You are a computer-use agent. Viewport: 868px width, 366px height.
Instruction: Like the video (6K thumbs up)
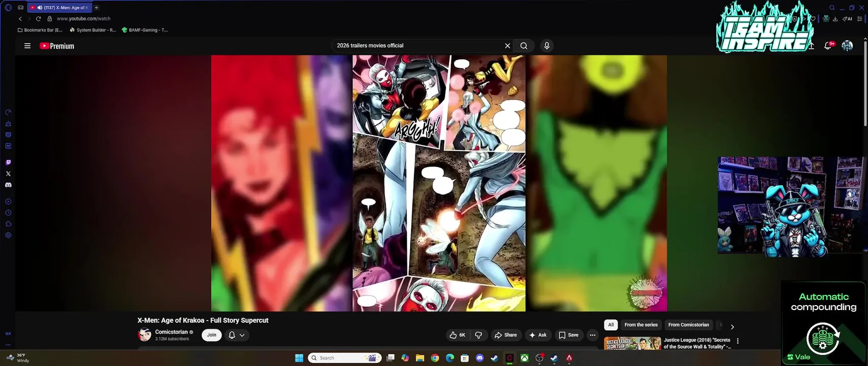pyautogui.click(x=457, y=335)
